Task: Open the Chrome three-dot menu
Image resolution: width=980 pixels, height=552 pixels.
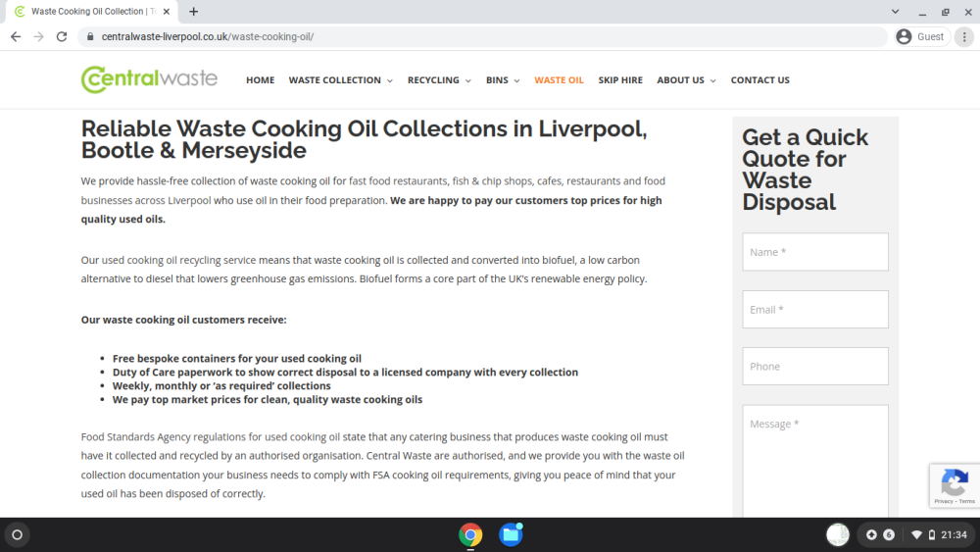Action: coord(964,37)
